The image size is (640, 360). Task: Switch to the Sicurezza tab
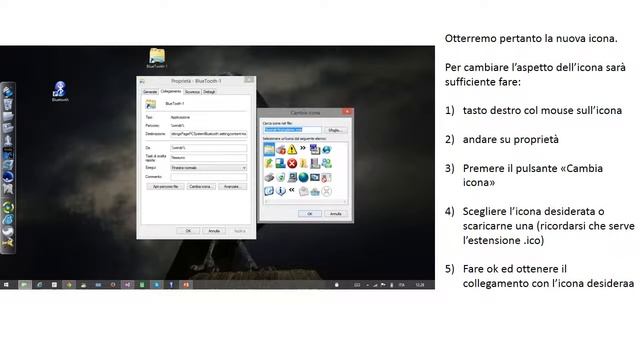tap(192, 92)
